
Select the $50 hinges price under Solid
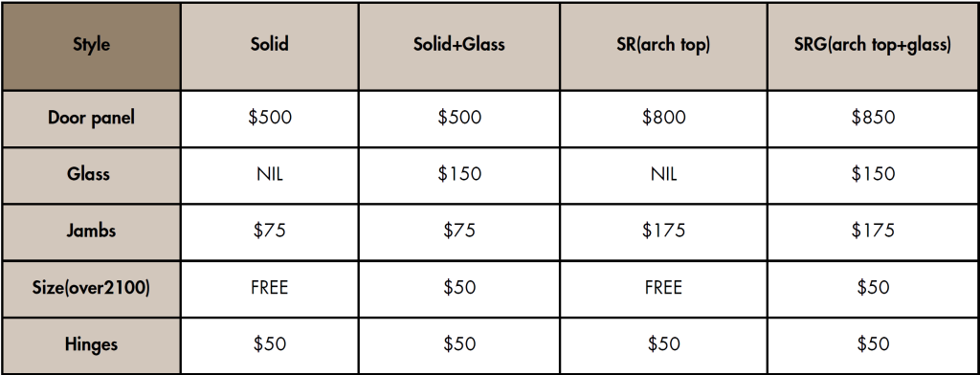point(269,344)
